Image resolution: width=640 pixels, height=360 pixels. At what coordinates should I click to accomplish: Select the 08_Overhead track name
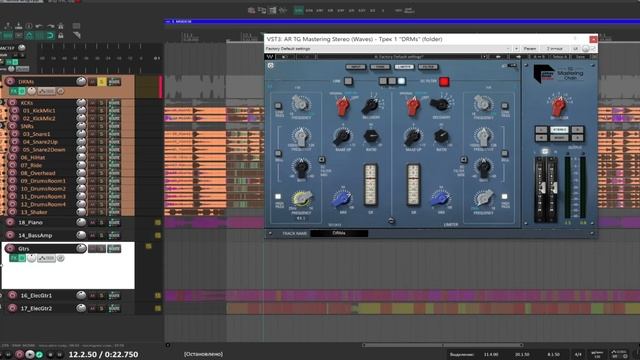pos(38,173)
